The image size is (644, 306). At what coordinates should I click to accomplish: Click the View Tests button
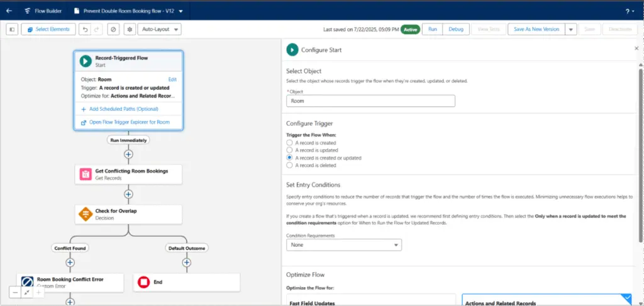(488, 29)
